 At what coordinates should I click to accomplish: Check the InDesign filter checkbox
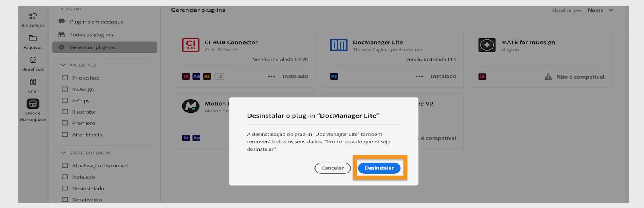pyautogui.click(x=65, y=89)
